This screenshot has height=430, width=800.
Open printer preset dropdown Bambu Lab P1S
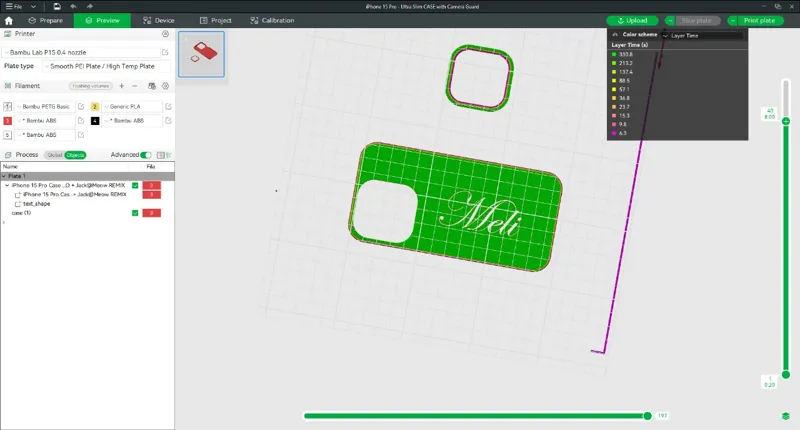(82, 53)
